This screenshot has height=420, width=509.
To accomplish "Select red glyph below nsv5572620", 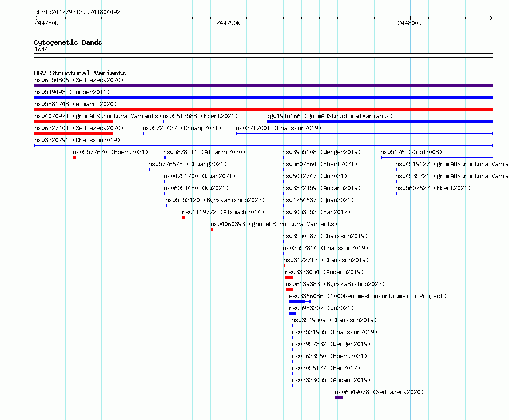I will coord(75,158).
